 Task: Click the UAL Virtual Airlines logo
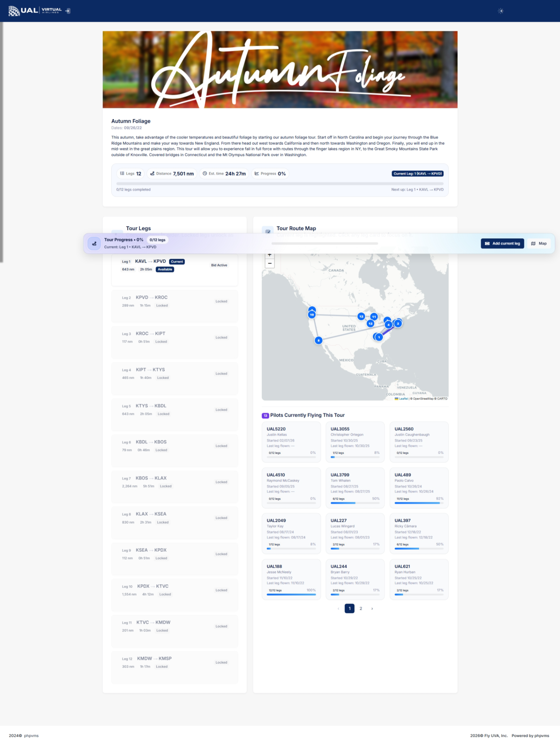click(x=35, y=11)
